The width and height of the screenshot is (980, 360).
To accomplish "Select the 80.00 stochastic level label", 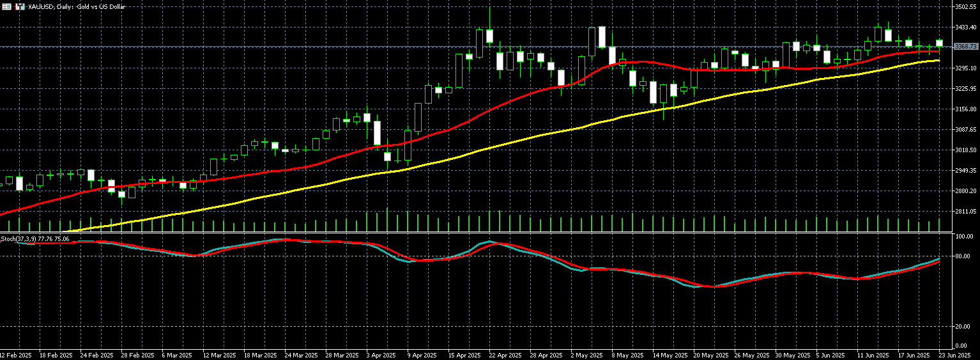I will (x=963, y=256).
